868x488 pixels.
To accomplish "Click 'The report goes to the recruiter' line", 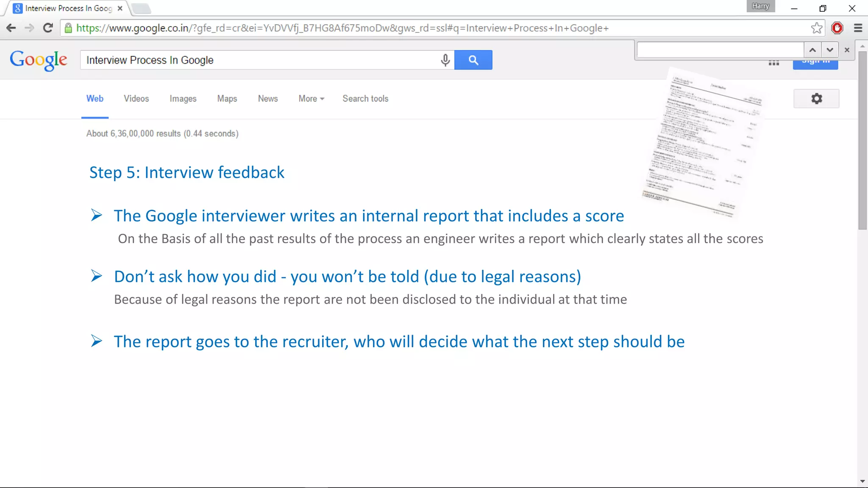I will 399,342.
